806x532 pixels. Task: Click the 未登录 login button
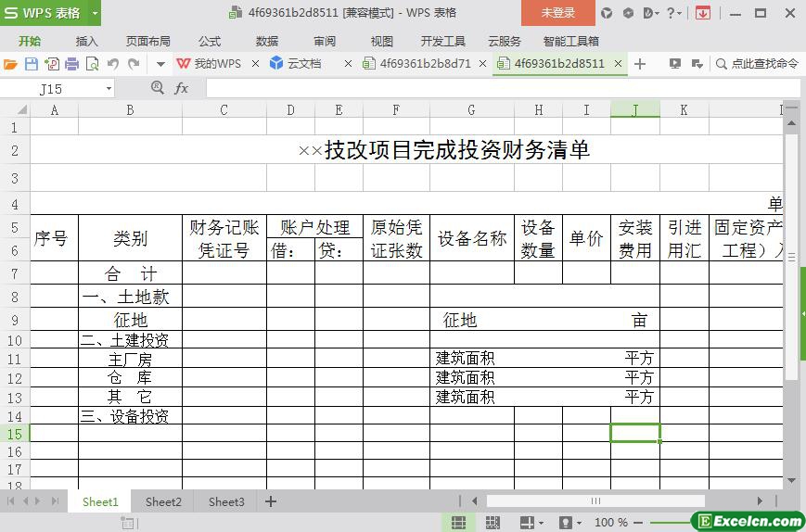pyautogui.click(x=557, y=13)
